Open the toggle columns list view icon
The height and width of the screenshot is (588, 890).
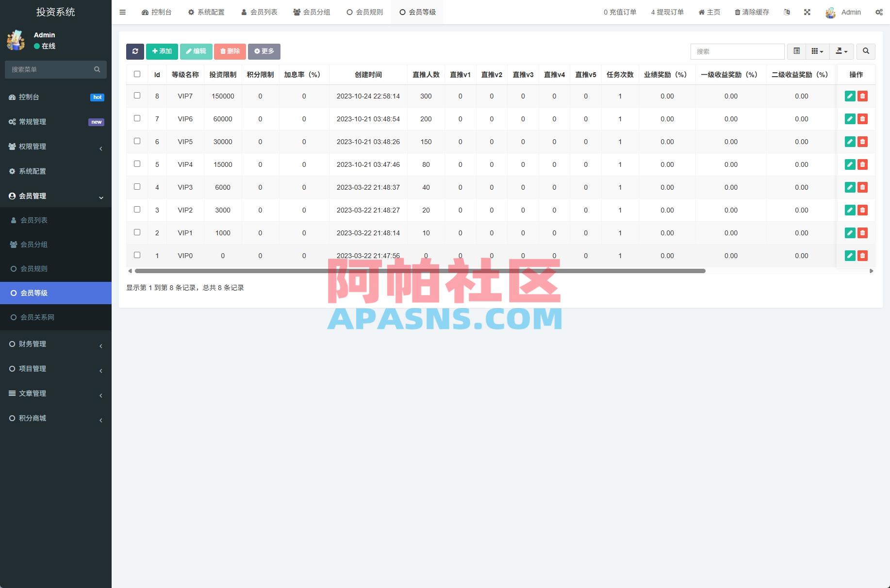point(796,51)
